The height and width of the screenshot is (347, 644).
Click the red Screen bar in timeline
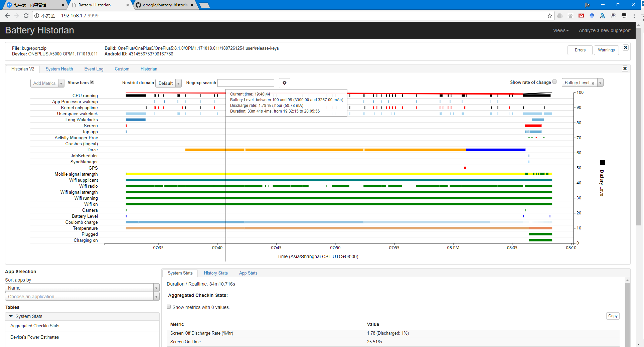533,126
